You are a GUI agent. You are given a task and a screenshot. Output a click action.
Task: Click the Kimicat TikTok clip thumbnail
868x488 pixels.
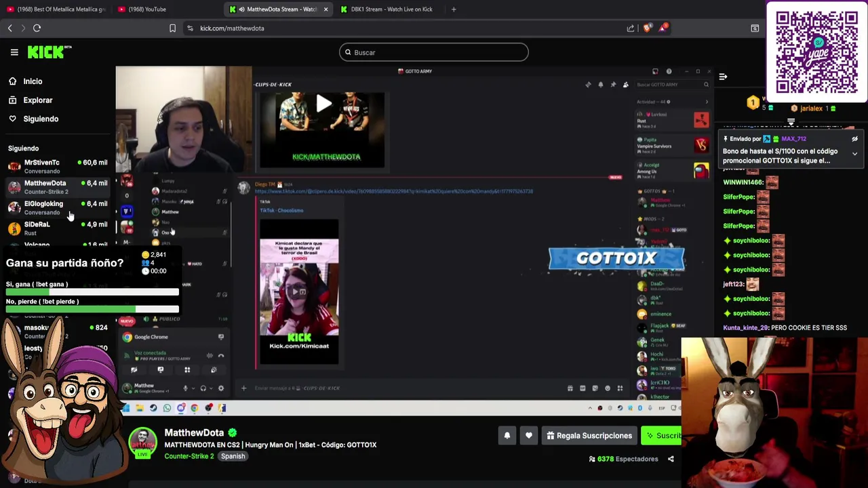299,291
